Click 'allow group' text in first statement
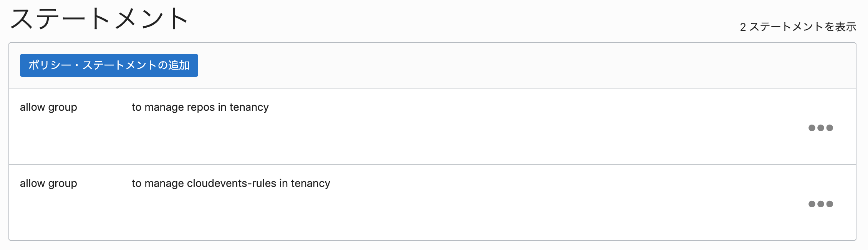Image resolution: width=868 pixels, height=250 pixels. [x=48, y=107]
